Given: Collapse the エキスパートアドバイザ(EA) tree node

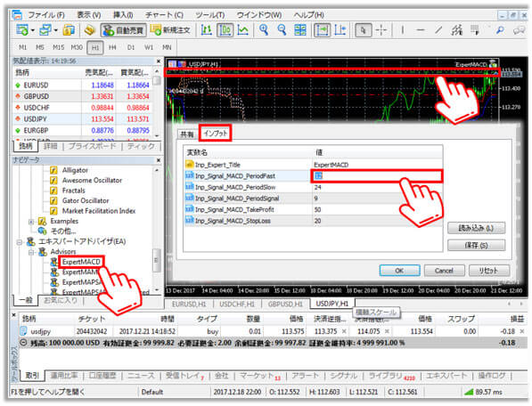Looking at the screenshot, I should coord(20,242).
